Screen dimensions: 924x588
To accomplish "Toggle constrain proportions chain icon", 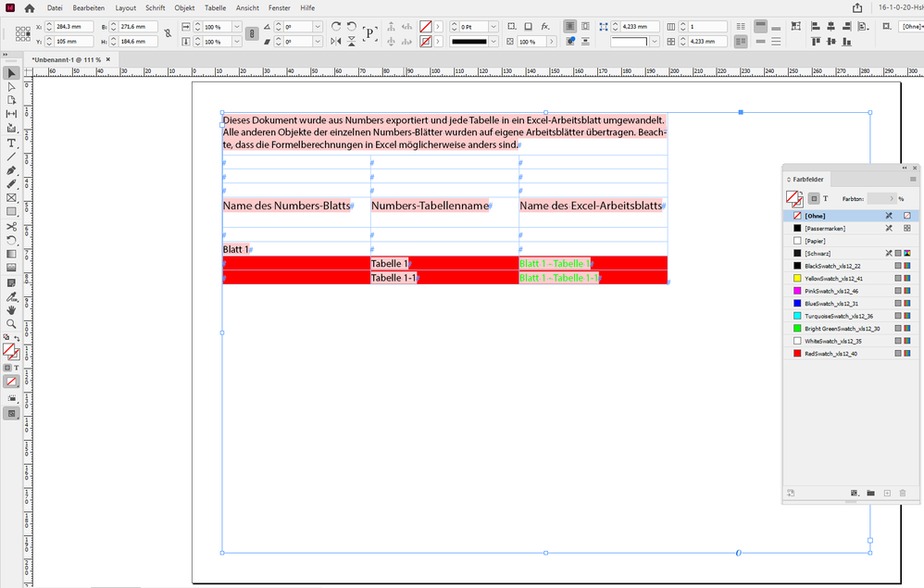I will pyautogui.click(x=168, y=33).
